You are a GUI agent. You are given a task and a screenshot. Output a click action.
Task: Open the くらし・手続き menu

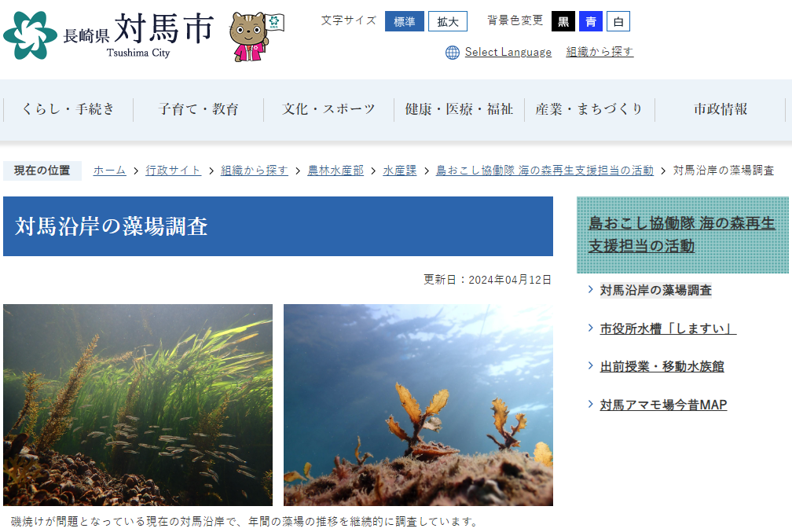pos(68,109)
